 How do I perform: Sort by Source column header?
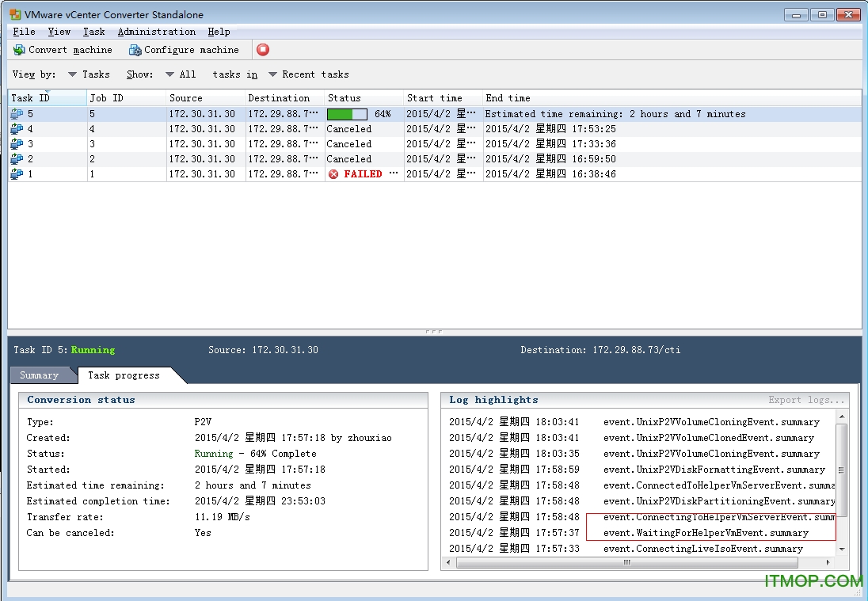(x=206, y=98)
